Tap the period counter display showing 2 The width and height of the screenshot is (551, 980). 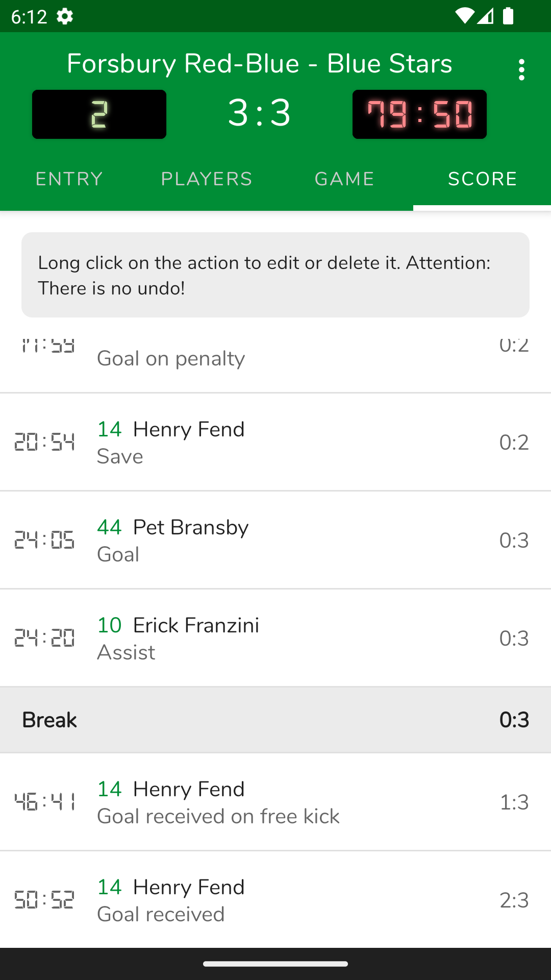99,114
